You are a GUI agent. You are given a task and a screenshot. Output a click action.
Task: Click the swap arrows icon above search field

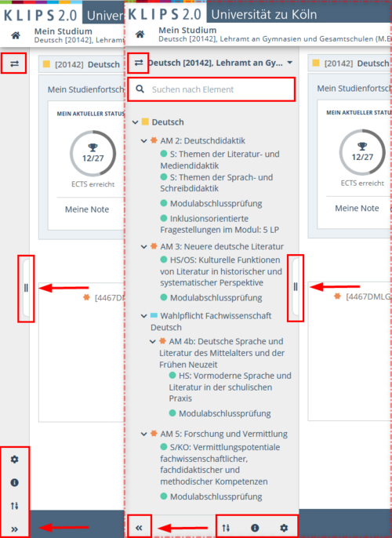tap(139, 63)
